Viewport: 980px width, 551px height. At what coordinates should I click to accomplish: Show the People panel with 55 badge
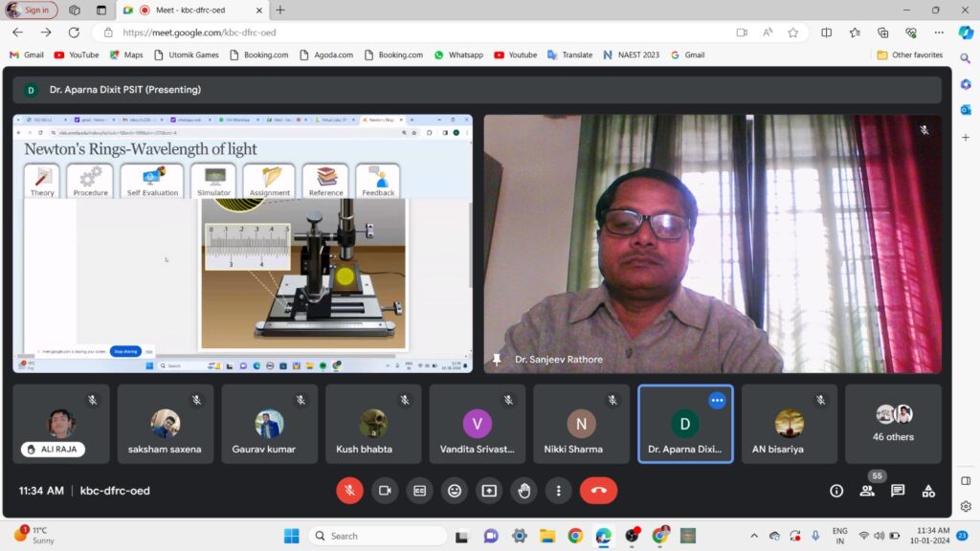pos(867,491)
